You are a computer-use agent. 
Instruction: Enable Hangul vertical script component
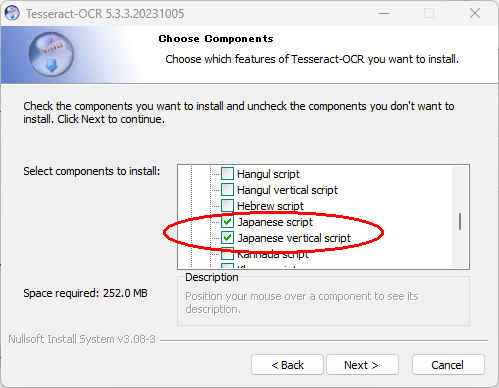[227, 190]
